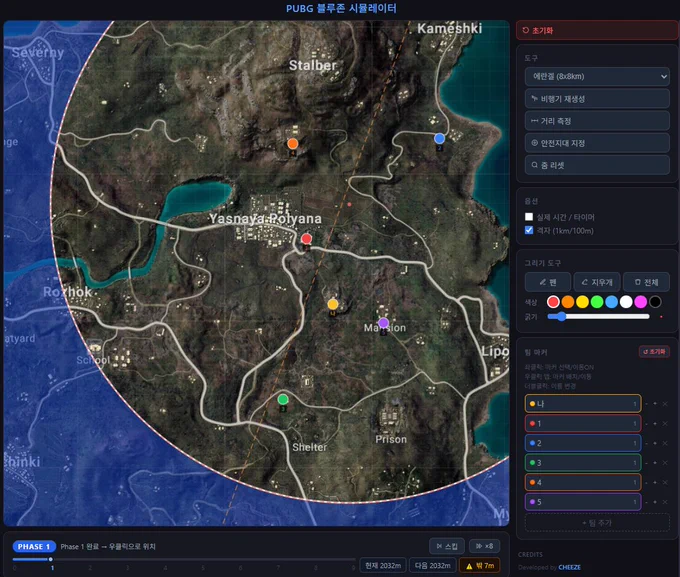Select the 펜 pen drawing tool
The image size is (680, 577).
548,282
